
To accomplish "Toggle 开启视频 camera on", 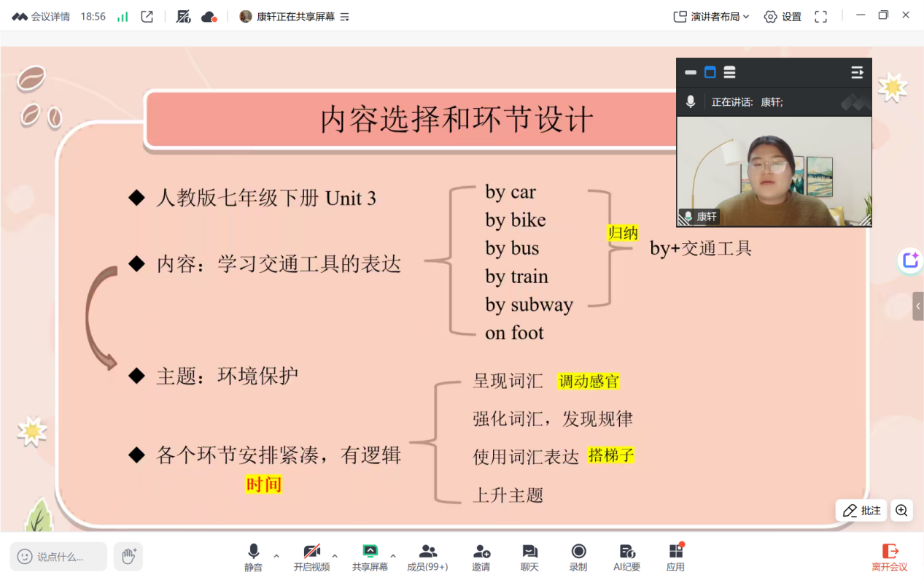I will click(311, 557).
